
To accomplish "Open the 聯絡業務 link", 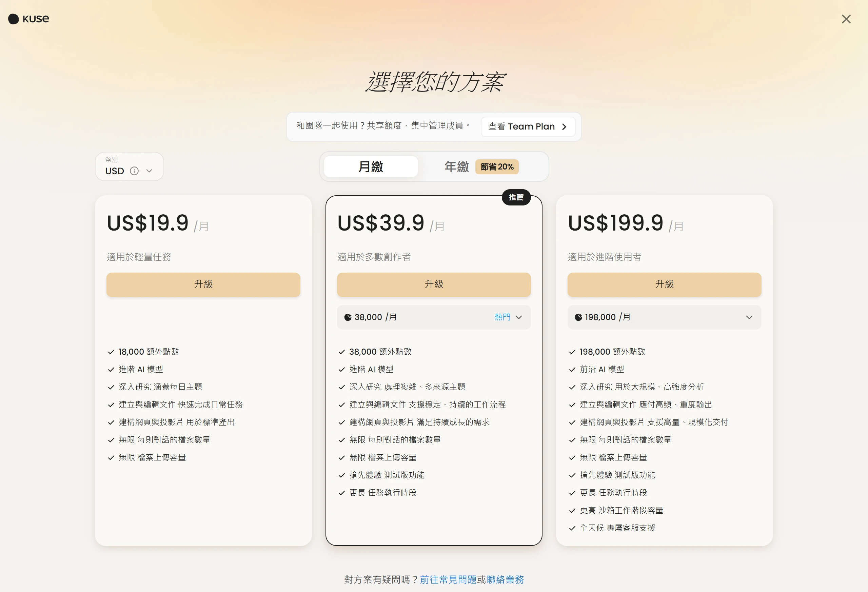I will click(x=505, y=579).
